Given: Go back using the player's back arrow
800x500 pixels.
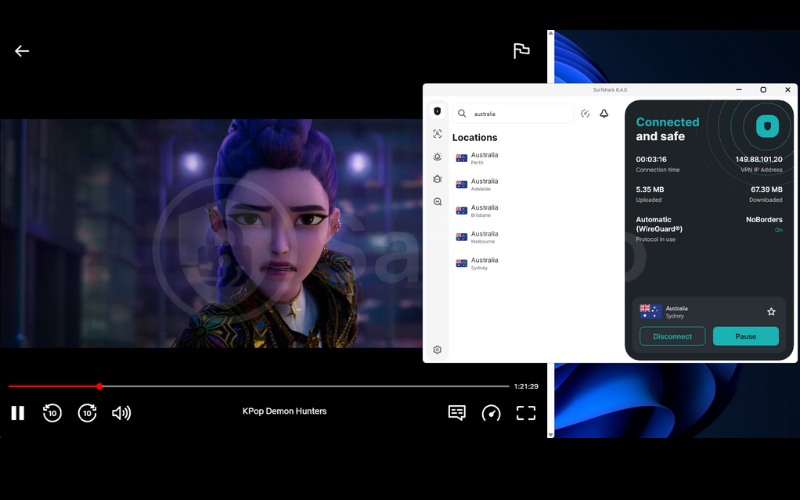Looking at the screenshot, I should [x=22, y=51].
